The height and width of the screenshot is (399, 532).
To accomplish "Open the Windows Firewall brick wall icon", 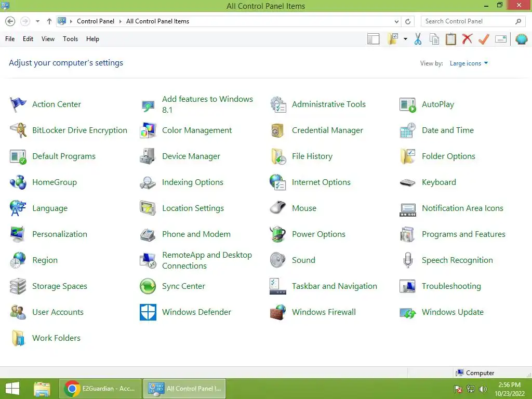I will click(x=278, y=312).
